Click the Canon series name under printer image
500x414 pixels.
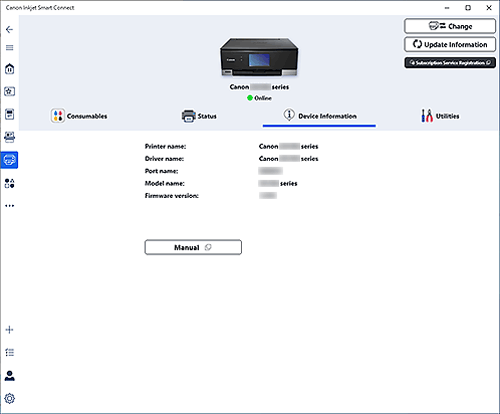259,87
